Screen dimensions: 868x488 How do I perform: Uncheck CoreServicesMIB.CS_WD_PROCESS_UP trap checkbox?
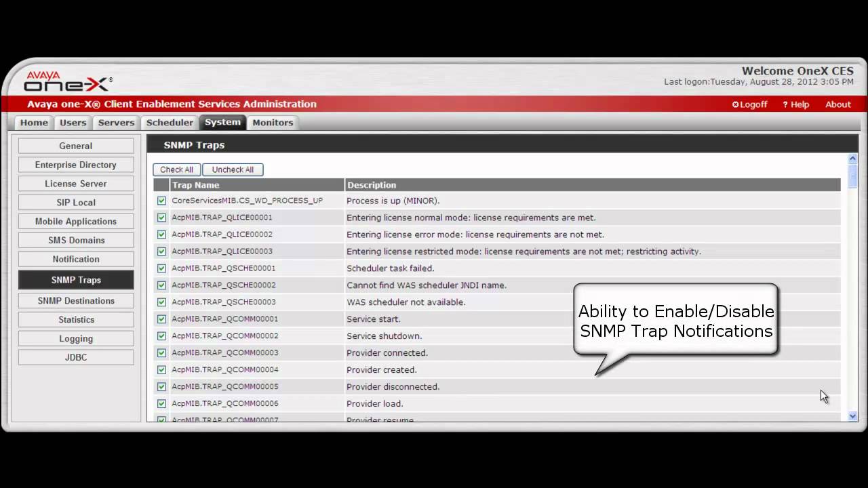(x=161, y=201)
